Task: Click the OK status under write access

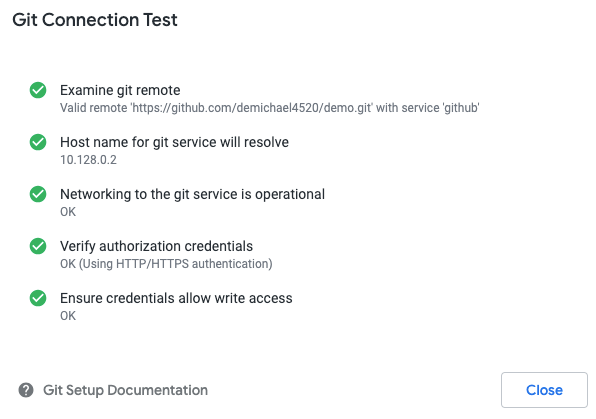Action: pyautogui.click(x=68, y=316)
